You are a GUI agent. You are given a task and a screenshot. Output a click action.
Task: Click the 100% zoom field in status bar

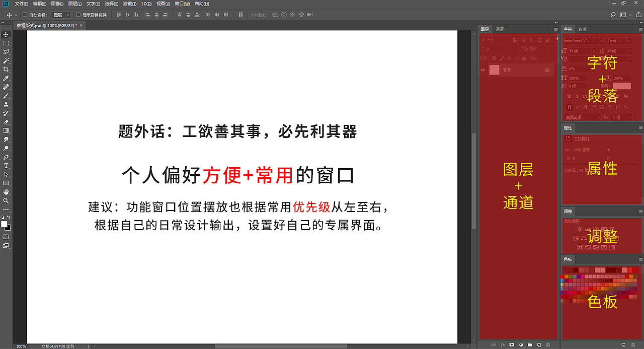(x=21, y=346)
